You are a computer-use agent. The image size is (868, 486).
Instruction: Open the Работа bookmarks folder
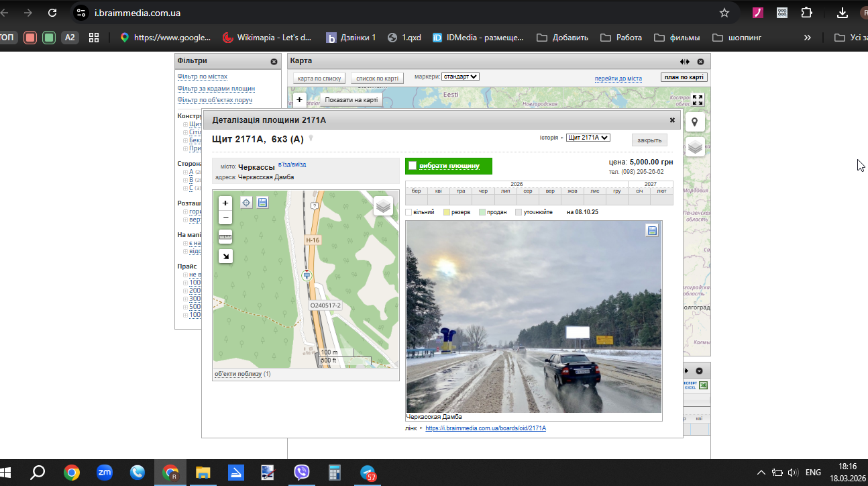(620, 38)
